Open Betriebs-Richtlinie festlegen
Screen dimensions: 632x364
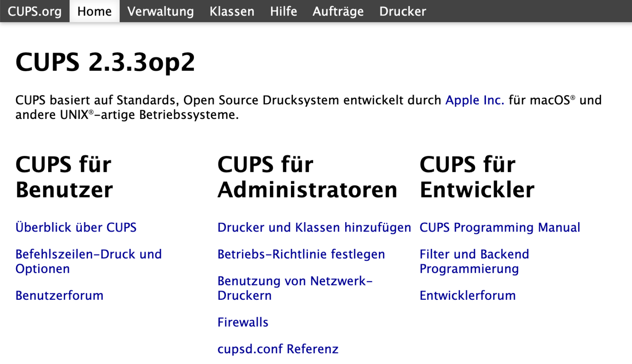pyautogui.click(x=301, y=254)
